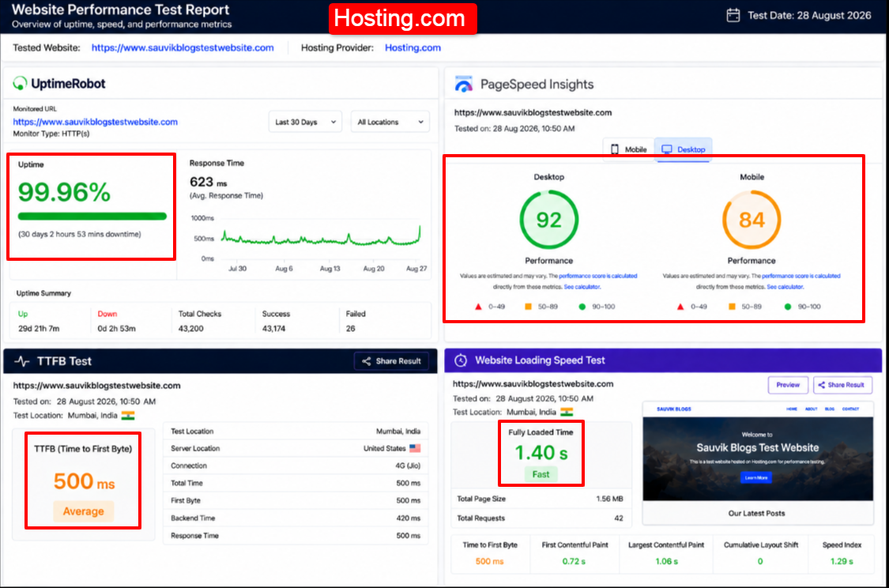Image resolution: width=889 pixels, height=588 pixels.
Task: Click the India flag in TTFB Test Location
Action: (x=128, y=416)
